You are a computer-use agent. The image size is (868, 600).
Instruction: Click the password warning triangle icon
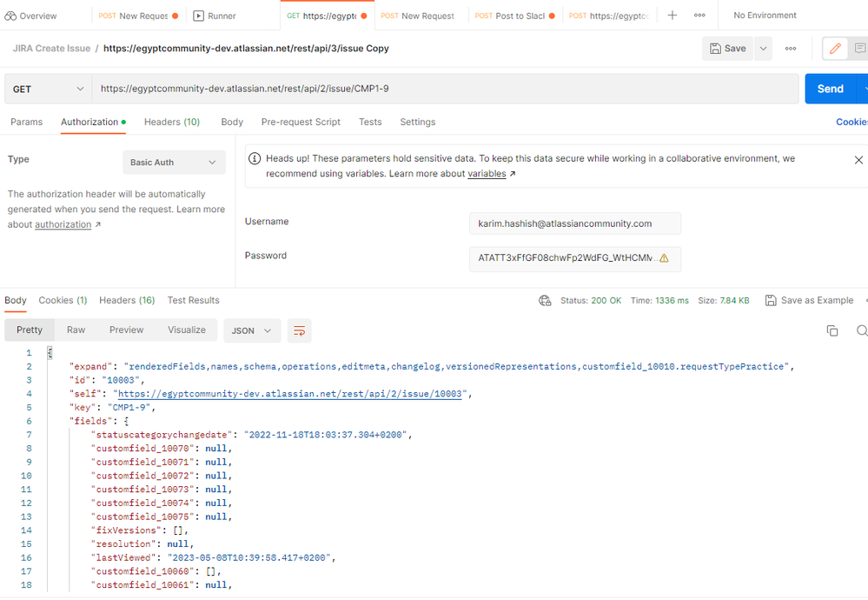[x=665, y=258]
